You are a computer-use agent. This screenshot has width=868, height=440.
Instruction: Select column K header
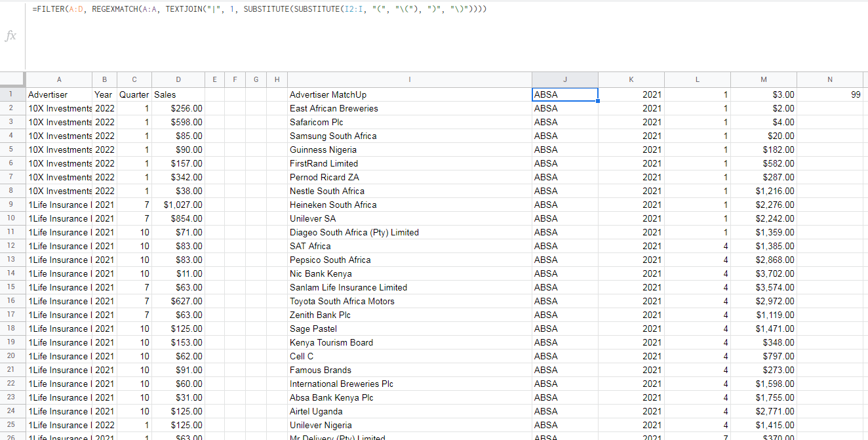(x=631, y=79)
